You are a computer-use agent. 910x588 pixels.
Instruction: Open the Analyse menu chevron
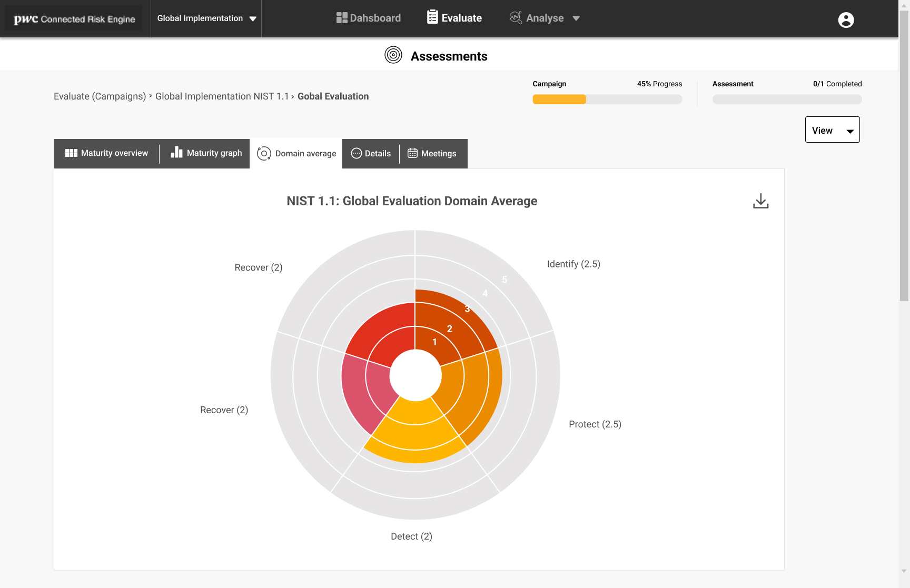pyautogui.click(x=576, y=18)
